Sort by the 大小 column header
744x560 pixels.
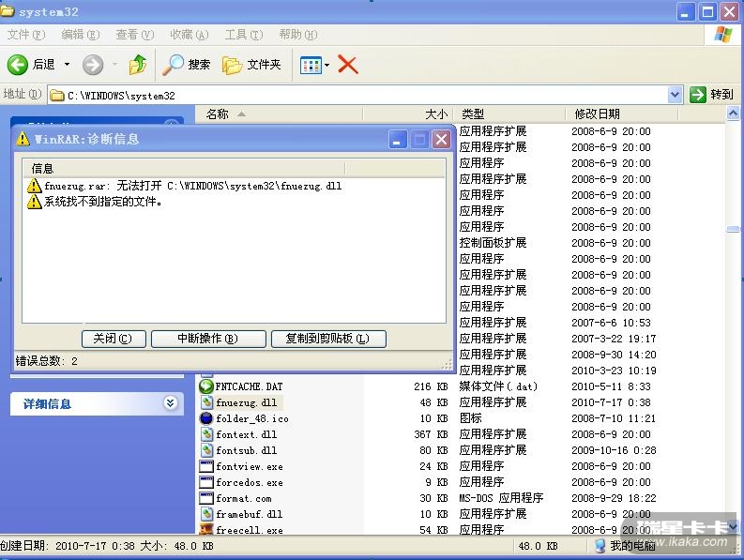coord(408,114)
